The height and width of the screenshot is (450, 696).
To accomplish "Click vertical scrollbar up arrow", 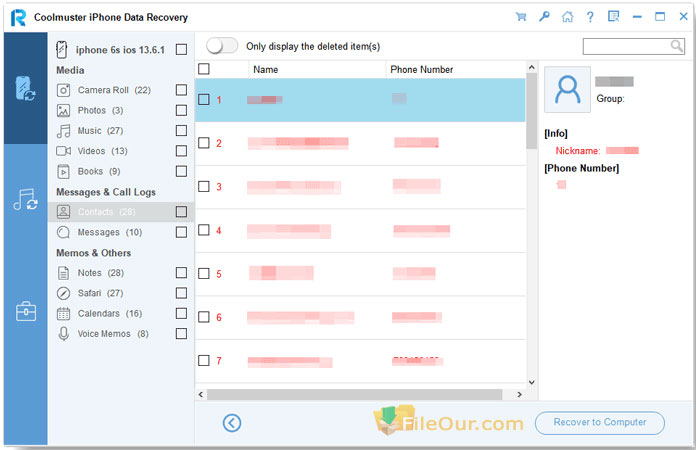I will (x=532, y=67).
